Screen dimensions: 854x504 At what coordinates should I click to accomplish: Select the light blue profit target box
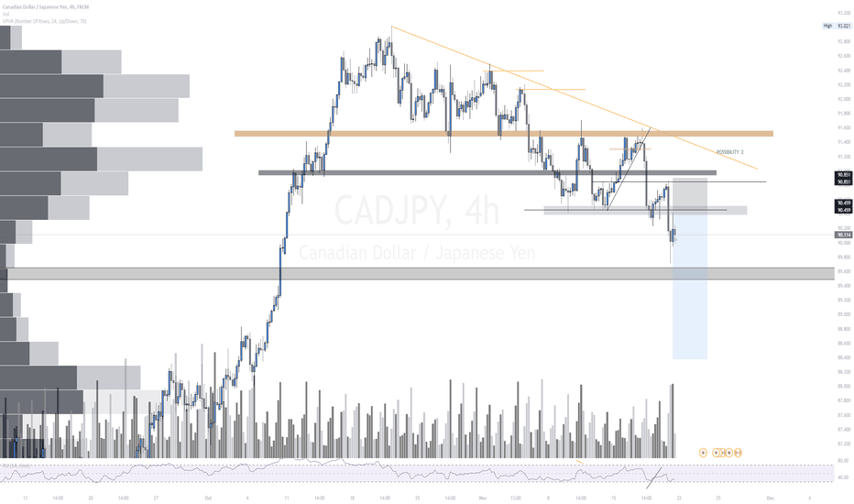(690, 285)
